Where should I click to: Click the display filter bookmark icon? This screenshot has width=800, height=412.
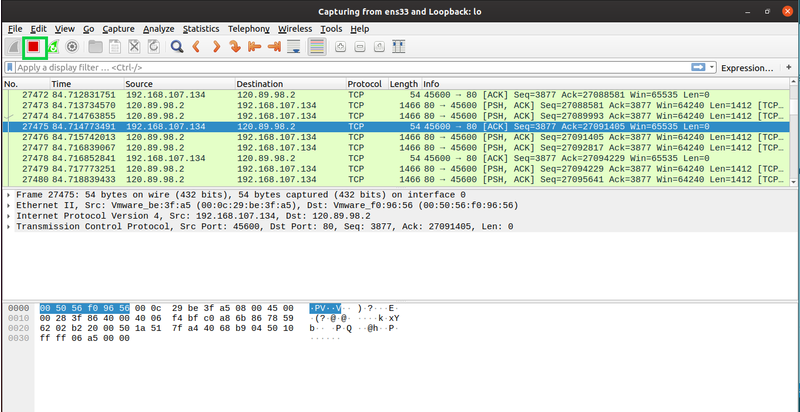(10, 67)
